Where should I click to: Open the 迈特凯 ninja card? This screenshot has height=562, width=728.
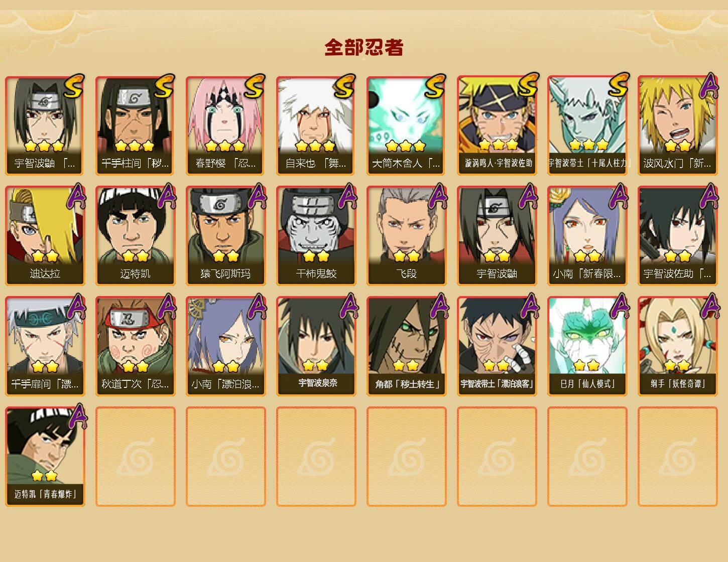point(136,235)
